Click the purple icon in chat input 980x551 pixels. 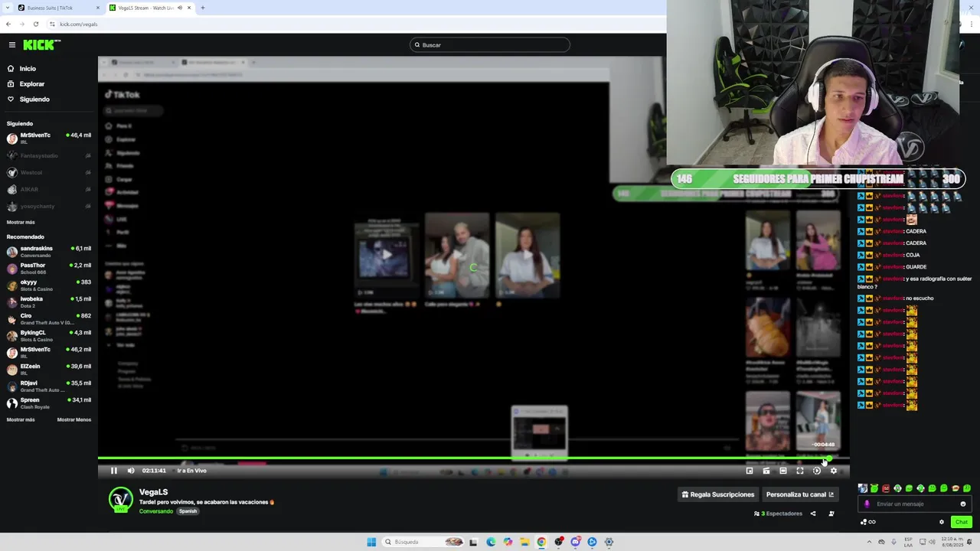point(867,504)
